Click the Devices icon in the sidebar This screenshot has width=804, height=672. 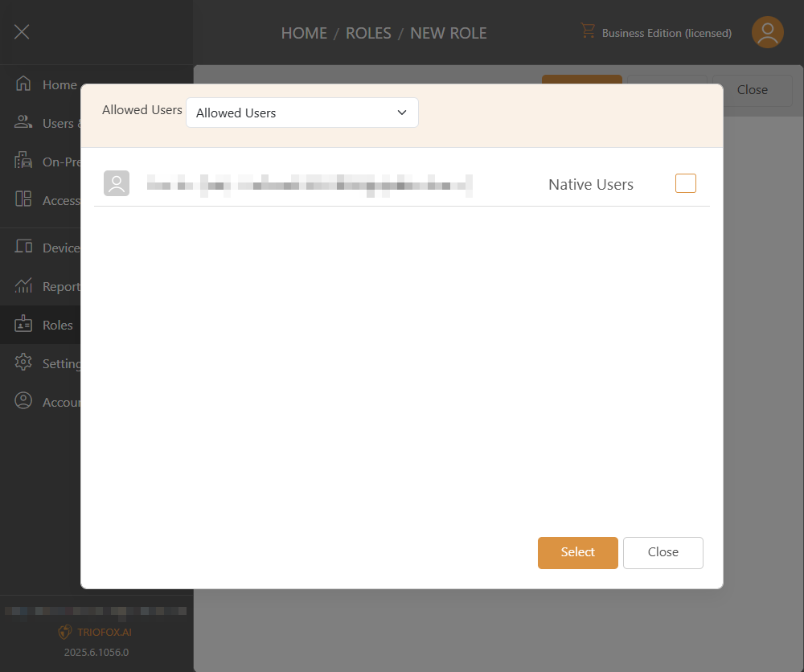pyautogui.click(x=23, y=247)
